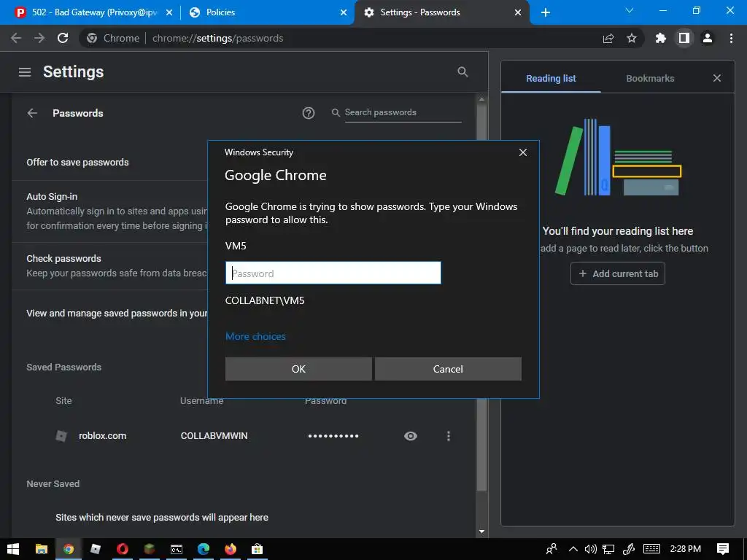This screenshot has height=560, width=747.
Task: Click the settings page scrollbar down arrow
Action: tap(481, 532)
